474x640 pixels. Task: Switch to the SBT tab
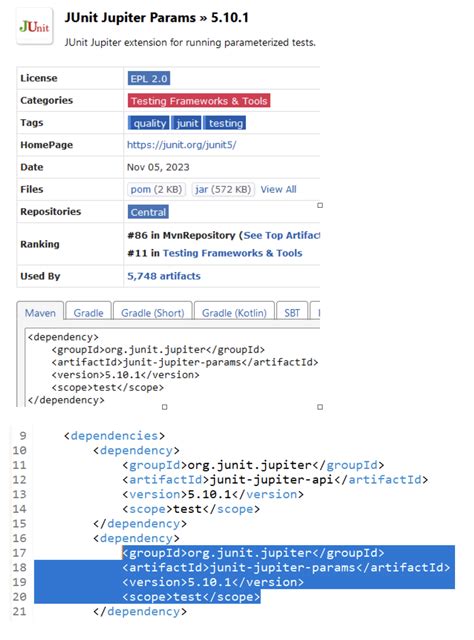point(292,313)
